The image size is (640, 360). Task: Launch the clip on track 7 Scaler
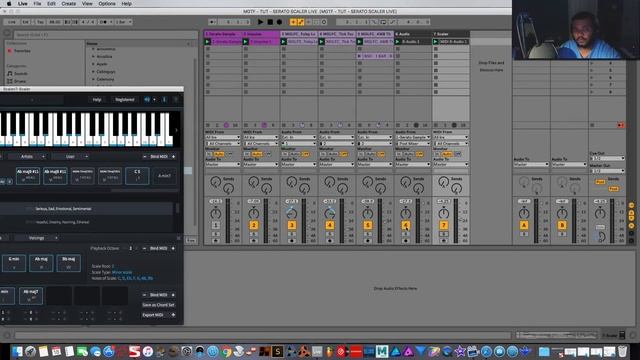436,42
